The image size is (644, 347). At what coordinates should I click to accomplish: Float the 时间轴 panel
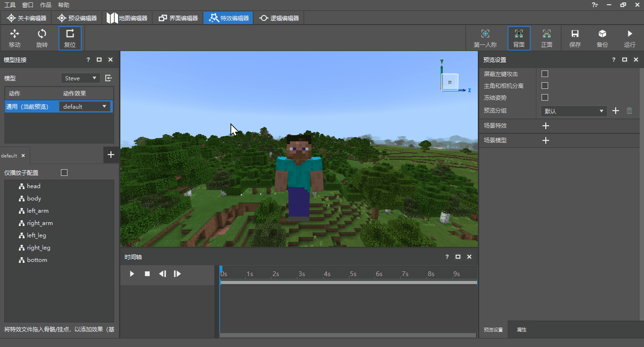coord(458,257)
